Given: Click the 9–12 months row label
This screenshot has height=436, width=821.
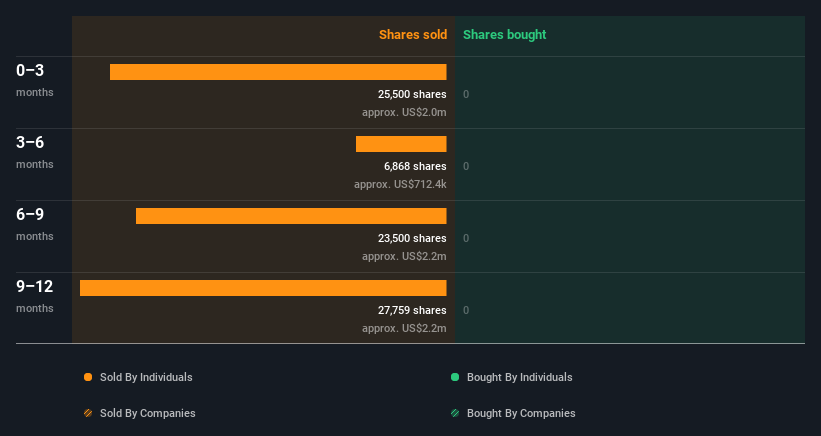Looking at the screenshot, I should 35,296.
